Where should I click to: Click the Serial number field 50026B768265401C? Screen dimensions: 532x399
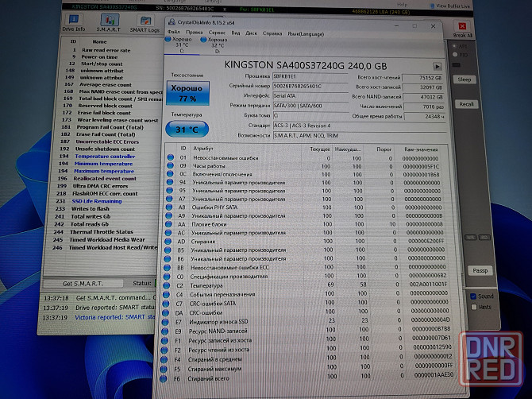[310, 87]
